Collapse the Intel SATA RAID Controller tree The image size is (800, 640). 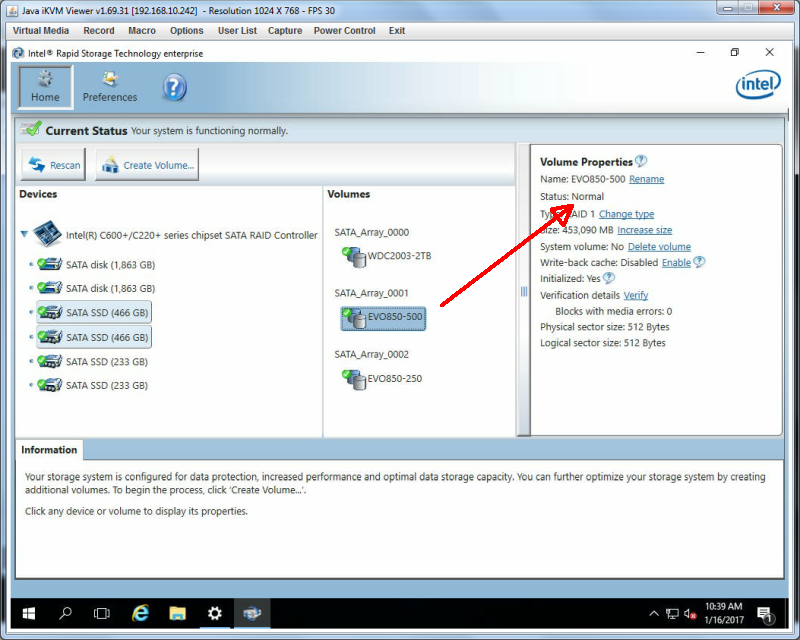click(24, 234)
